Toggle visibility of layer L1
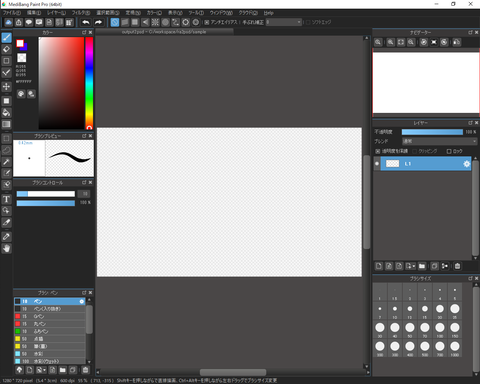Screen dimensions: 480x384 pos(377,164)
